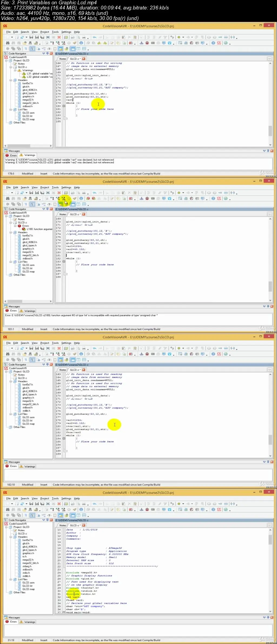
Task: Click the title-bar app logo in the 178:5 frame
Action: tap(5, 26)
